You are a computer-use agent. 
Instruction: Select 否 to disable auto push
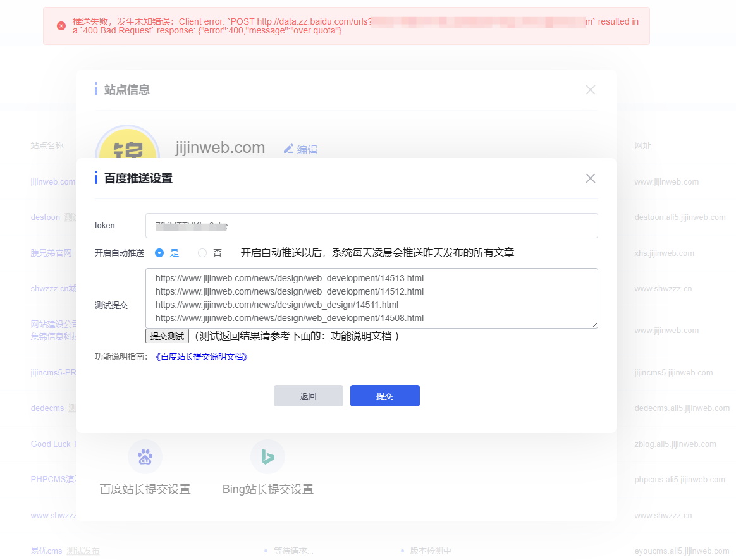click(x=202, y=253)
